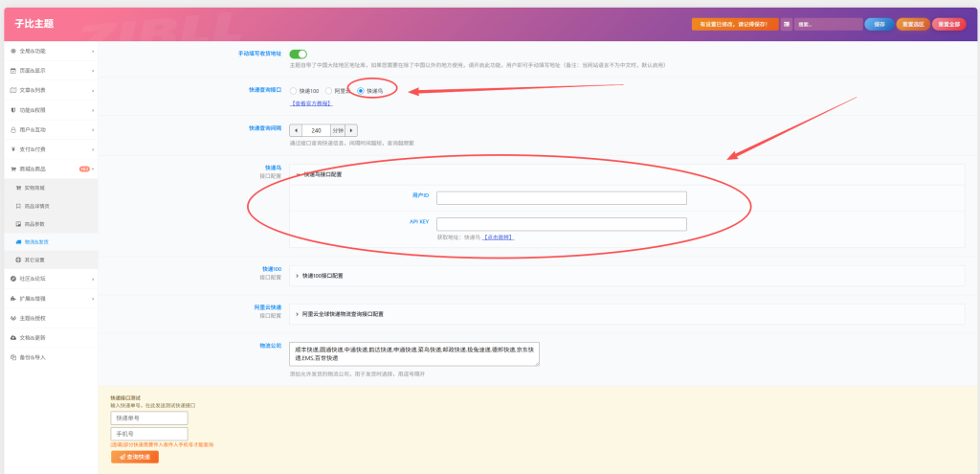The height and width of the screenshot is (474, 980).
Task: Collapse the 商城&商品 menu arrow
Action: click(x=93, y=169)
